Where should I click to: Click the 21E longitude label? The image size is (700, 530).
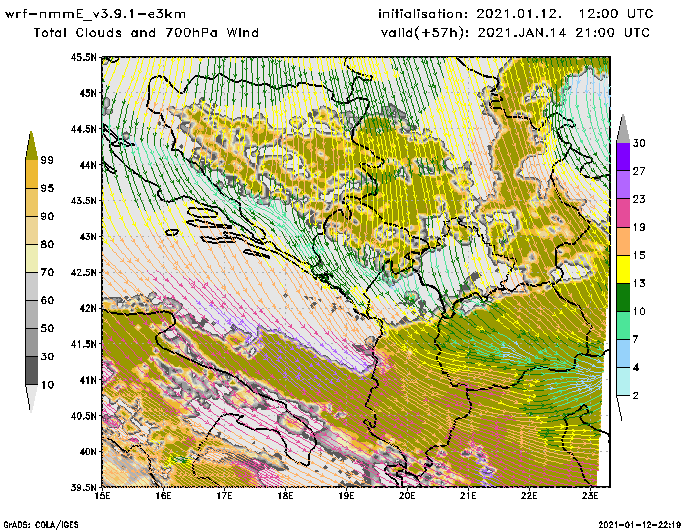pos(468,496)
